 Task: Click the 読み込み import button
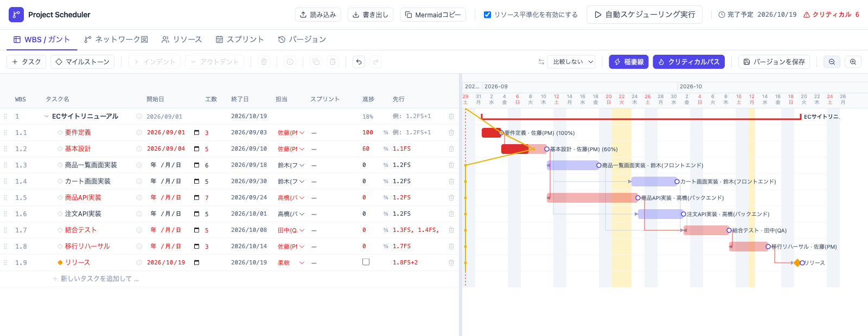point(317,15)
